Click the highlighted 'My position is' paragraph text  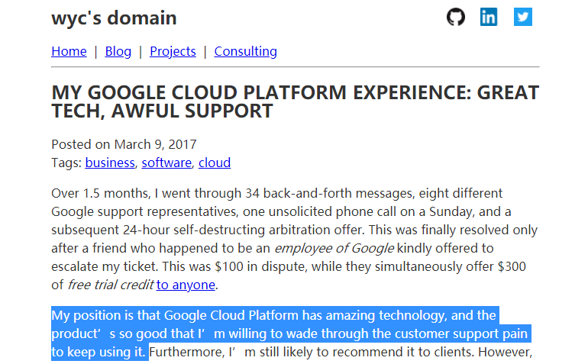coord(291,333)
